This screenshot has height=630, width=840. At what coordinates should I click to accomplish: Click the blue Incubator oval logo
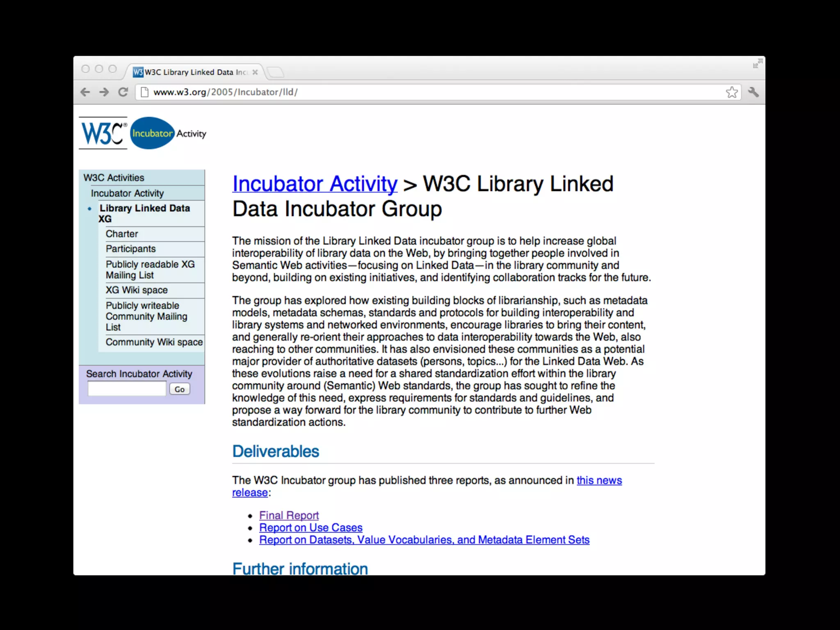tap(152, 133)
